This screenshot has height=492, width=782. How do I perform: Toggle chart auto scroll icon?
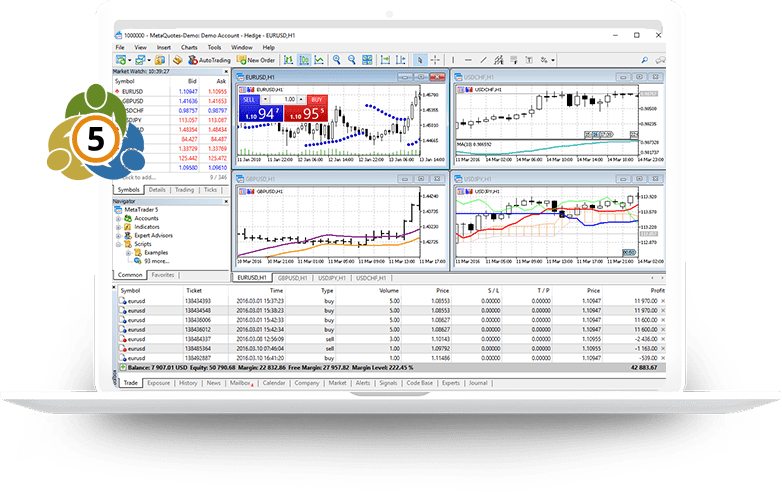pyautogui.click(x=385, y=60)
